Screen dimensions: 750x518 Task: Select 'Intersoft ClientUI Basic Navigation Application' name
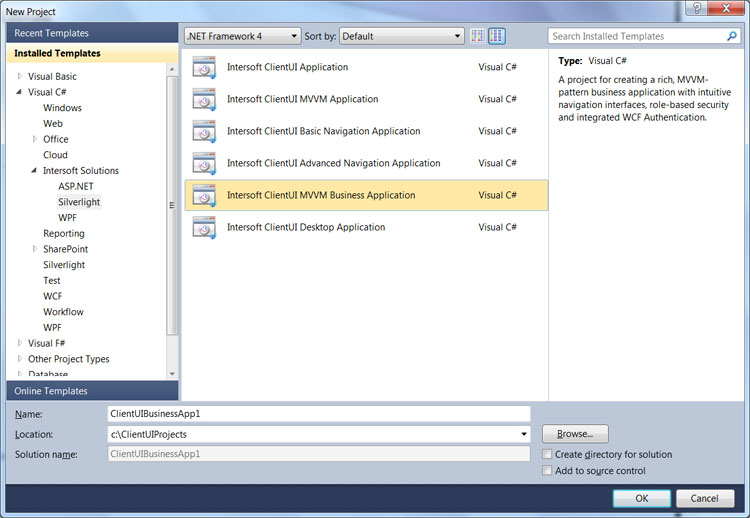[323, 131]
